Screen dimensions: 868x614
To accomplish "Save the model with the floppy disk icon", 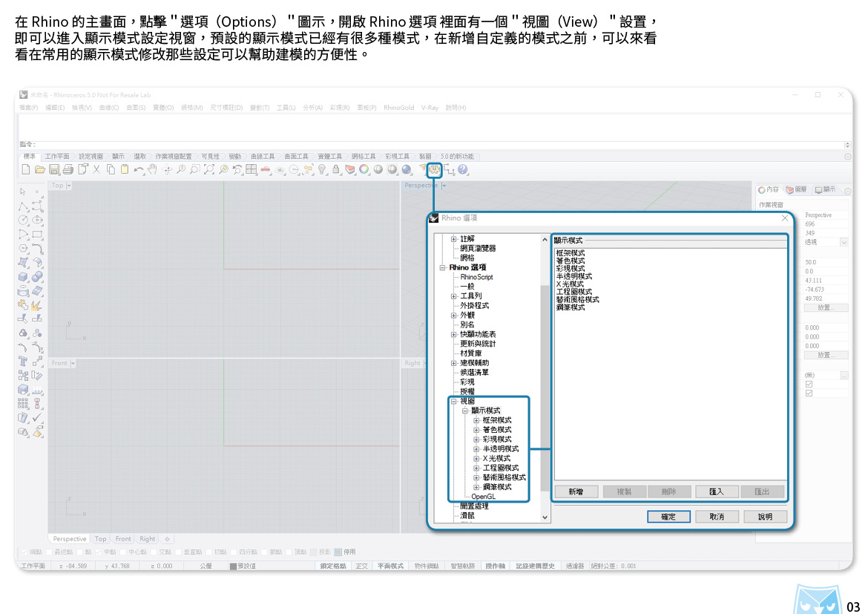I will coord(54,169).
